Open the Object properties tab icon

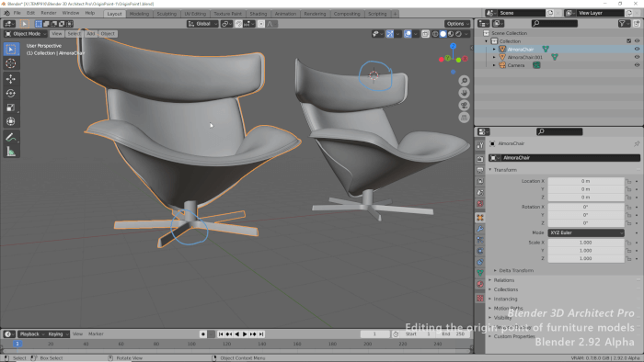tap(480, 218)
